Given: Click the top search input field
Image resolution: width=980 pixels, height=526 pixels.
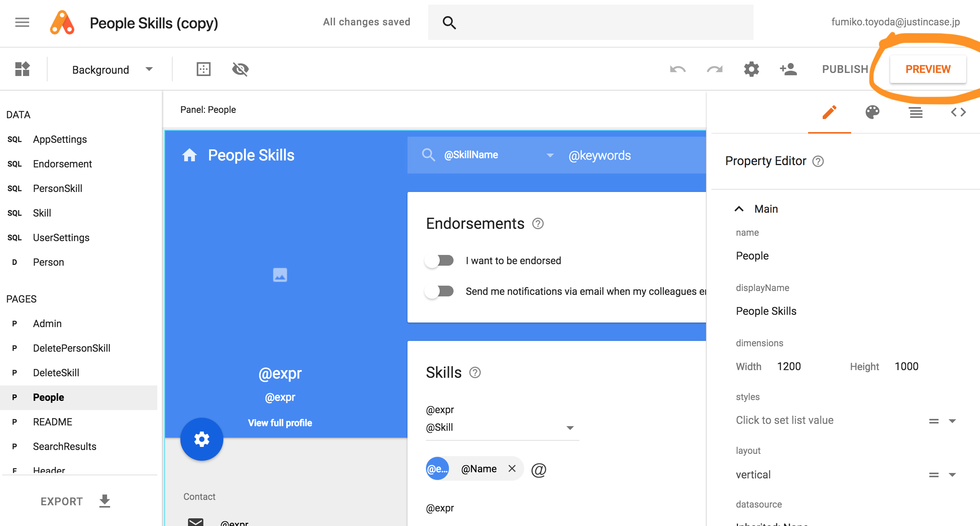Looking at the screenshot, I should coord(599,23).
